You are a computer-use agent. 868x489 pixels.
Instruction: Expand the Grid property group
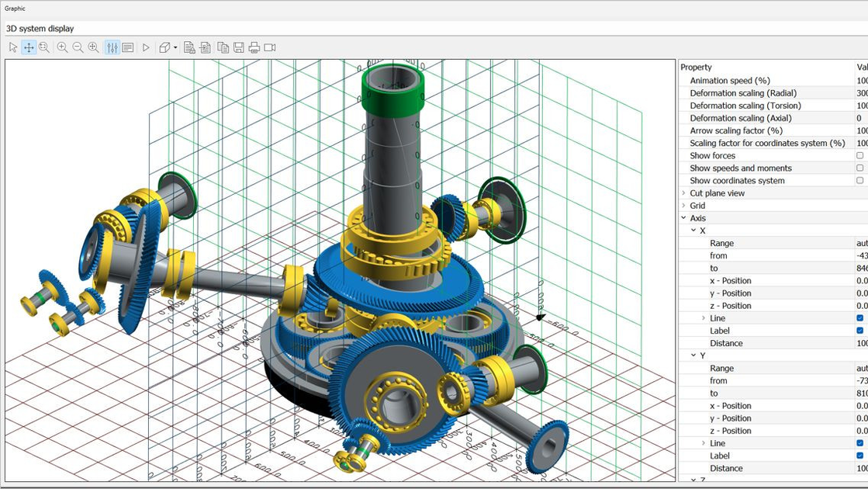[x=683, y=206]
